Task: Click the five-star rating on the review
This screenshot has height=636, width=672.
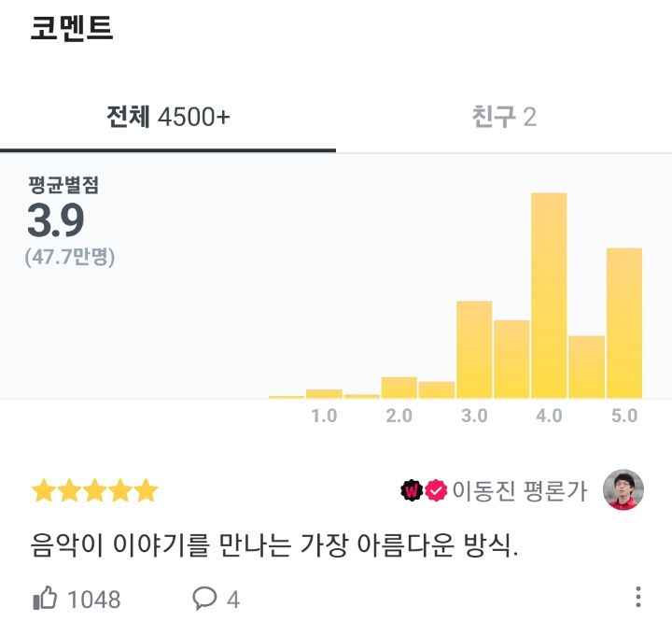Action: coord(94,490)
